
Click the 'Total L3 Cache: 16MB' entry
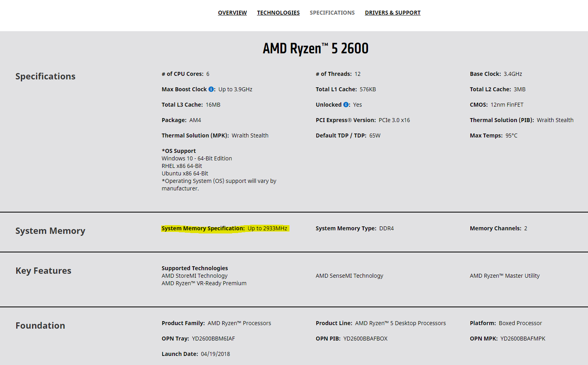point(191,105)
